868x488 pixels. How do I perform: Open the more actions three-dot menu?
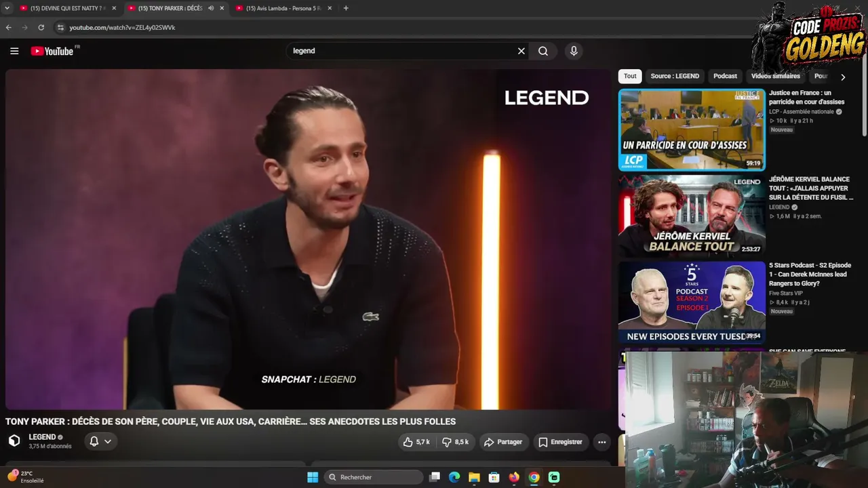pos(601,442)
